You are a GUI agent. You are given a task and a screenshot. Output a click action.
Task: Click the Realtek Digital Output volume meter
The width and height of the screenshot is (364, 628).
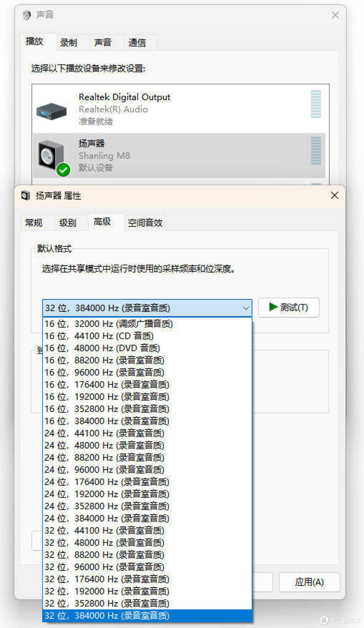pyautogui.click(x=316, y=104)
